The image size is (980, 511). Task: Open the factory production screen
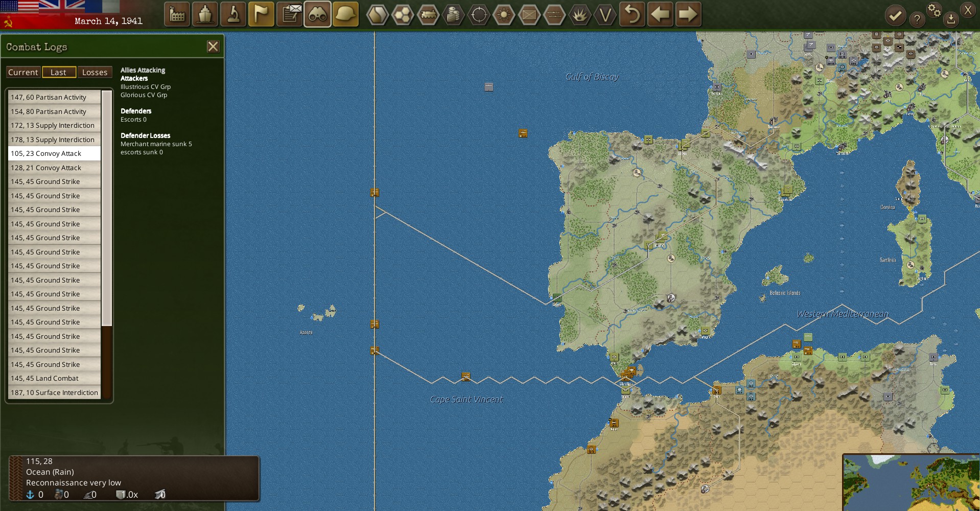pos(177,14)
